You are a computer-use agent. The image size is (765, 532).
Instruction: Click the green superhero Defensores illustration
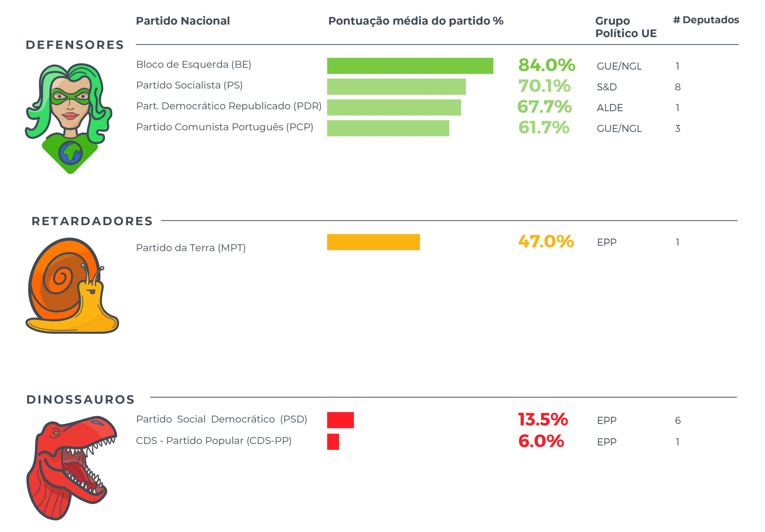69,118
